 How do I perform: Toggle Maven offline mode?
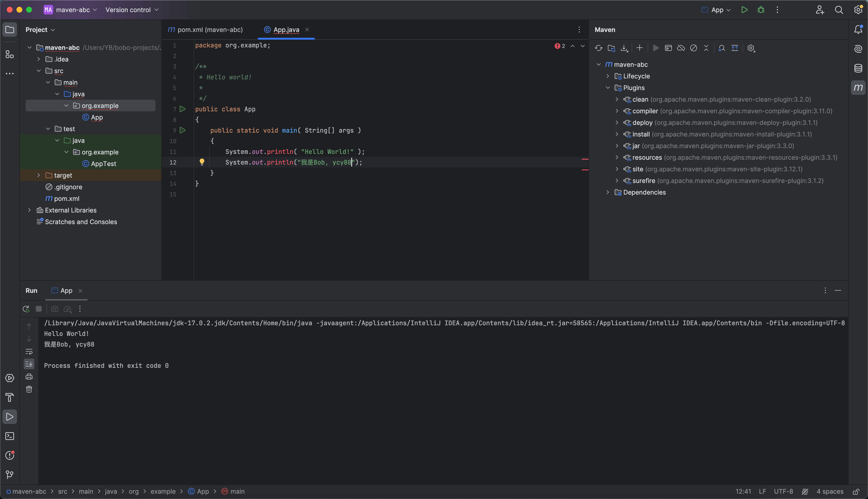tap(681, 48)
